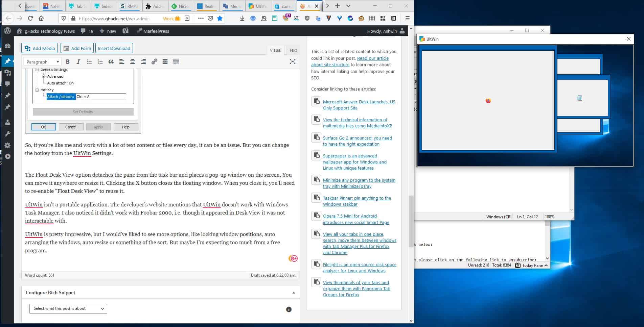Click the 100% zoom level in Notepad status bar
This screenshot has width=644, height=327.
coord(550,217)
